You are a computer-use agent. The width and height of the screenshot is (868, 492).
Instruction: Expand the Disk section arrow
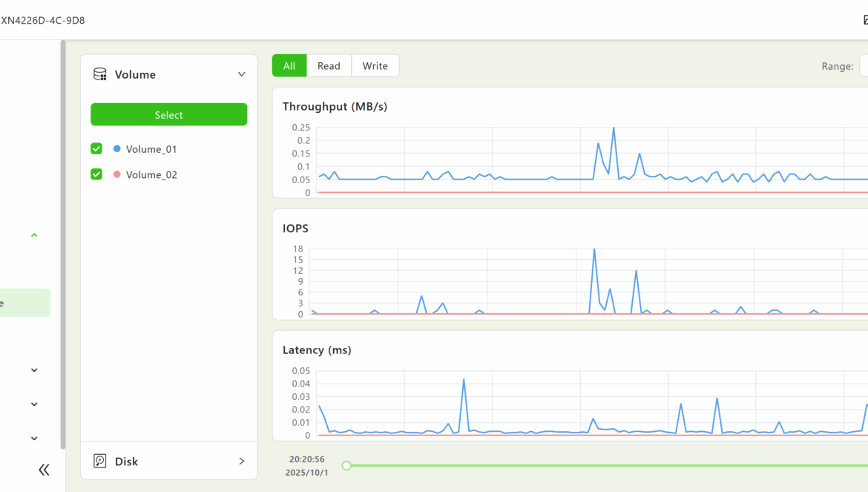pos(241,462)
